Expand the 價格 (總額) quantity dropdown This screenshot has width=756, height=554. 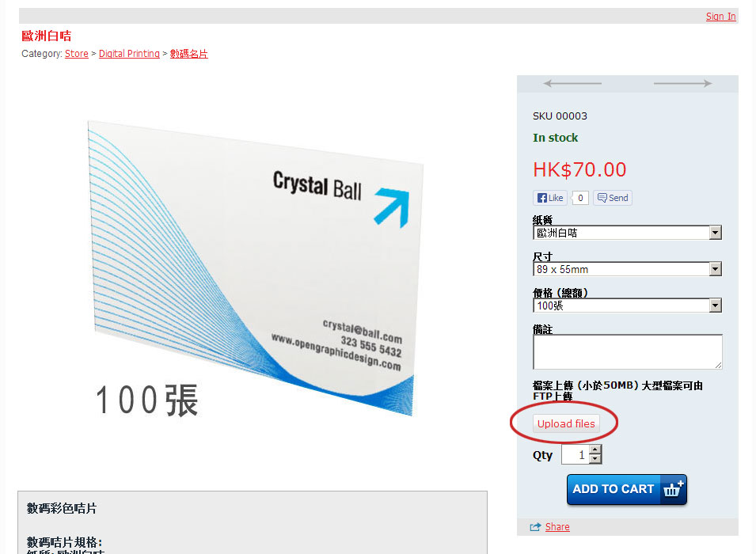tap(627, 305)
